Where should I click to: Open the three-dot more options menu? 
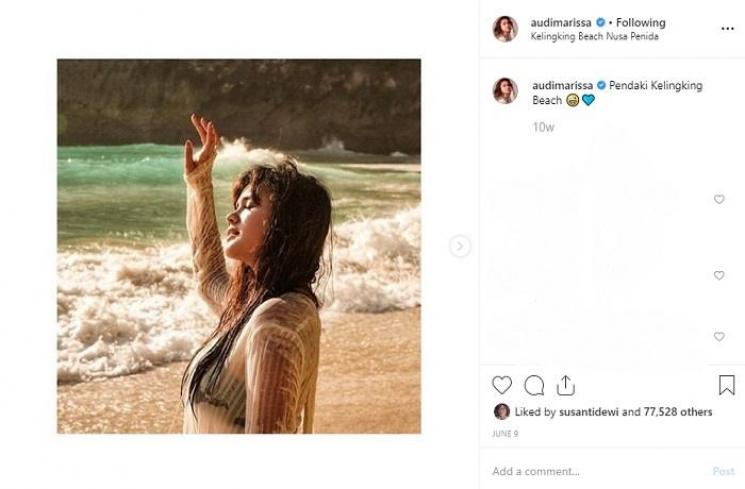tap(727, 29)
